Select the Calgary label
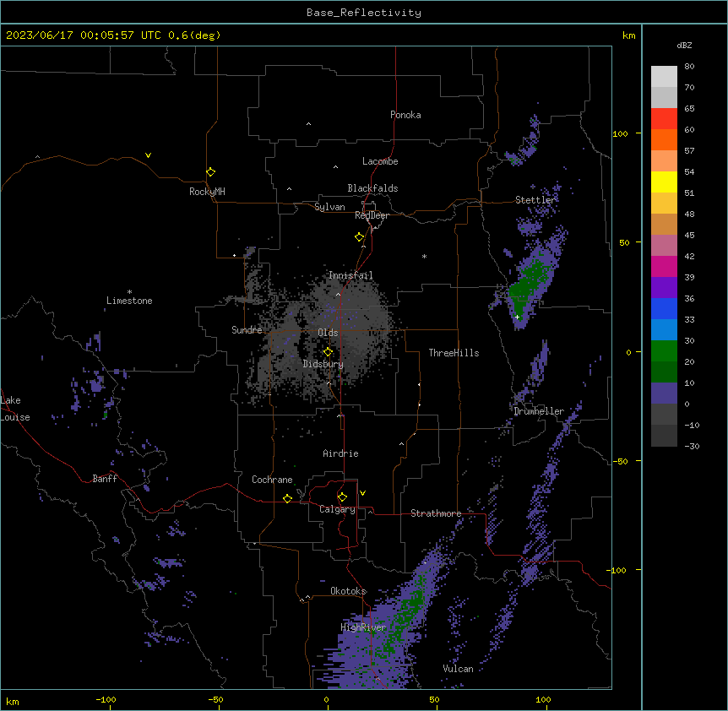 (x=337, y=509)
